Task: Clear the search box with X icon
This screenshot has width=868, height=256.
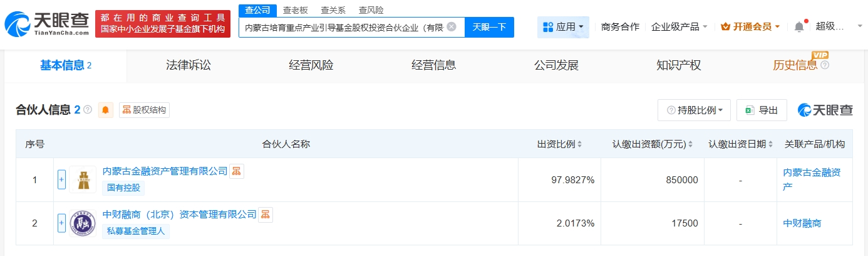Action: click(452, 27)
